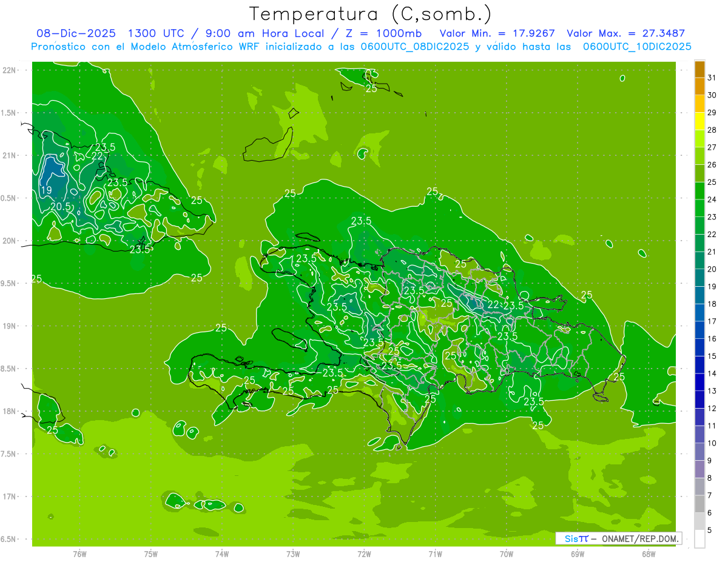
Task: Click the '71W' longitude axis label
Action: [x=435, y=554]
